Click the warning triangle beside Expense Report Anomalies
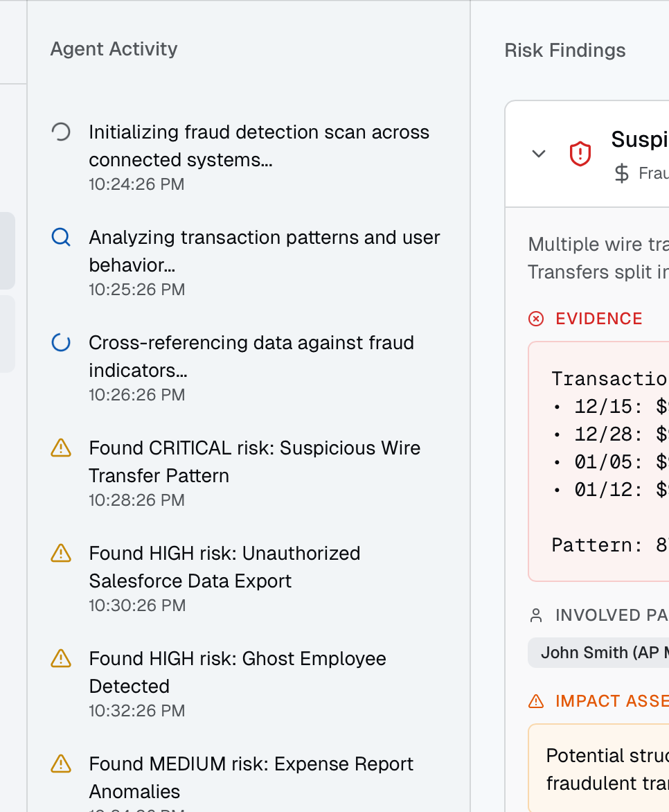Image resolution: width=669 pixels, height=812 pixels. point(61,764)
